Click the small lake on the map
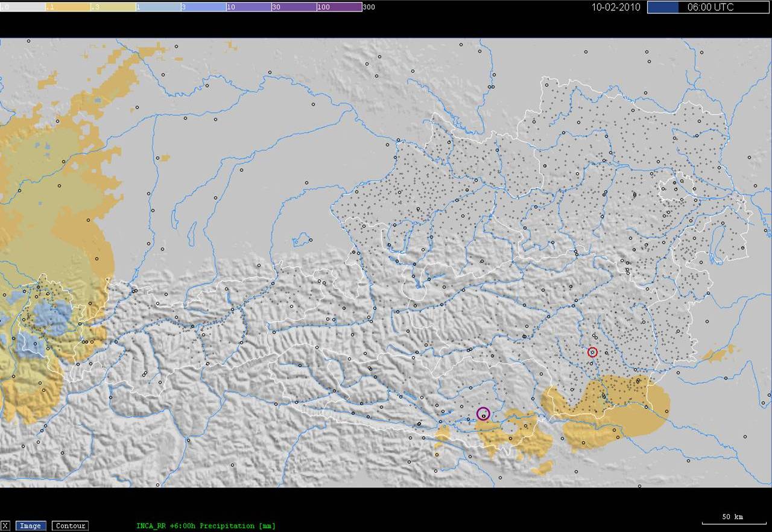 coord(301,241)
